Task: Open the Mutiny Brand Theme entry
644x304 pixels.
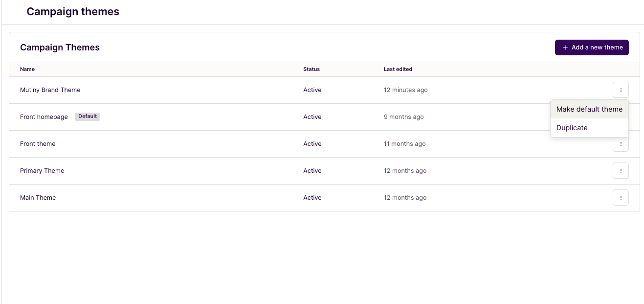Action: [x=50, y=90]
